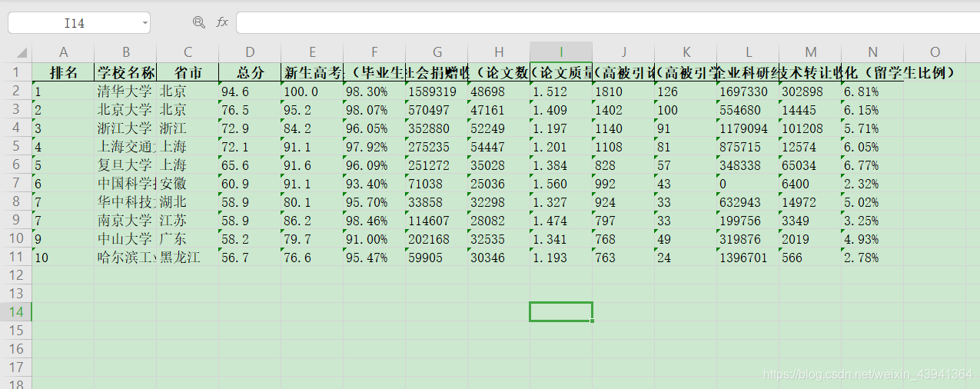
Task: Select column J header
Action: pos(623,52)
